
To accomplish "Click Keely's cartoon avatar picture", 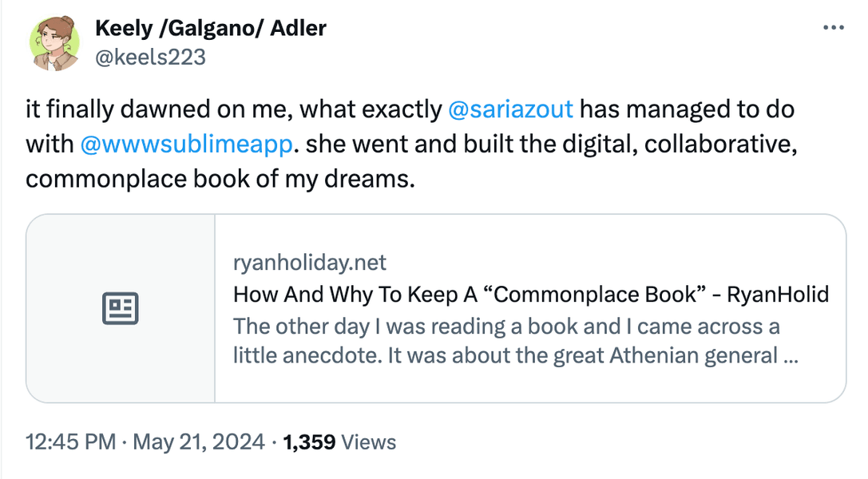I will pos(54,43).
